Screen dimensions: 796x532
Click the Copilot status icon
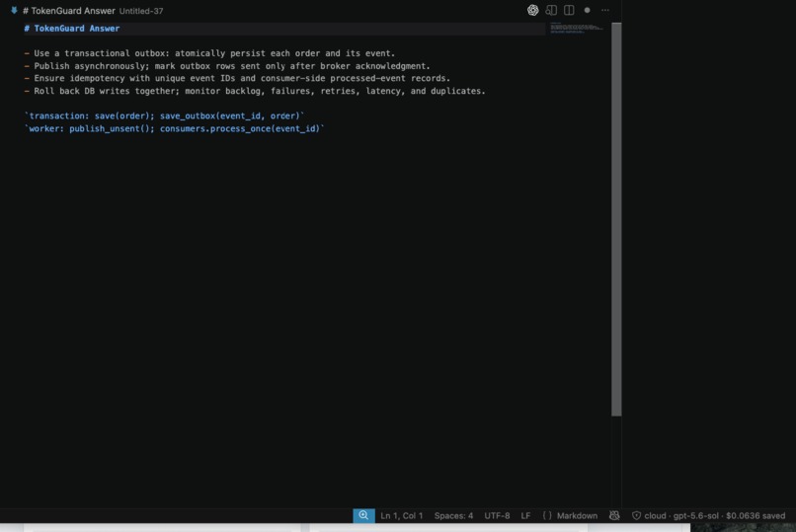(614, 516)
